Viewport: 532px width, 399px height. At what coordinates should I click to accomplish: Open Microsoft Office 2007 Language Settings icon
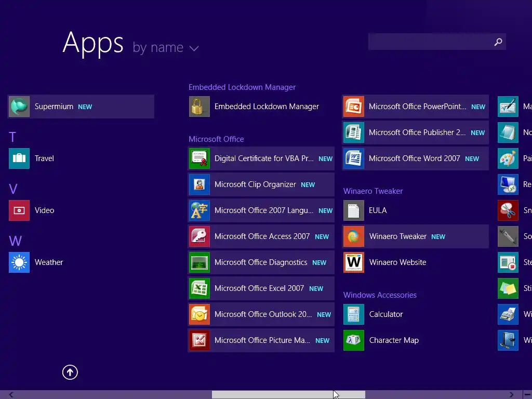click(x=199, y=210)
